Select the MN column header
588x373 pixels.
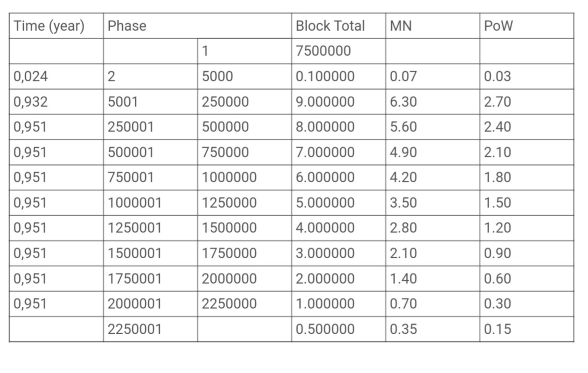click(433, 26)
